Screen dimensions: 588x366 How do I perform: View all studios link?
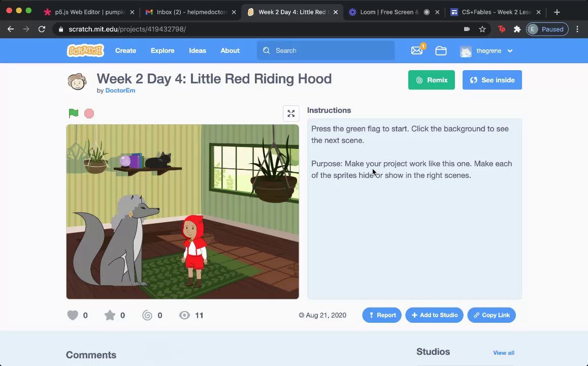(504, 353)
